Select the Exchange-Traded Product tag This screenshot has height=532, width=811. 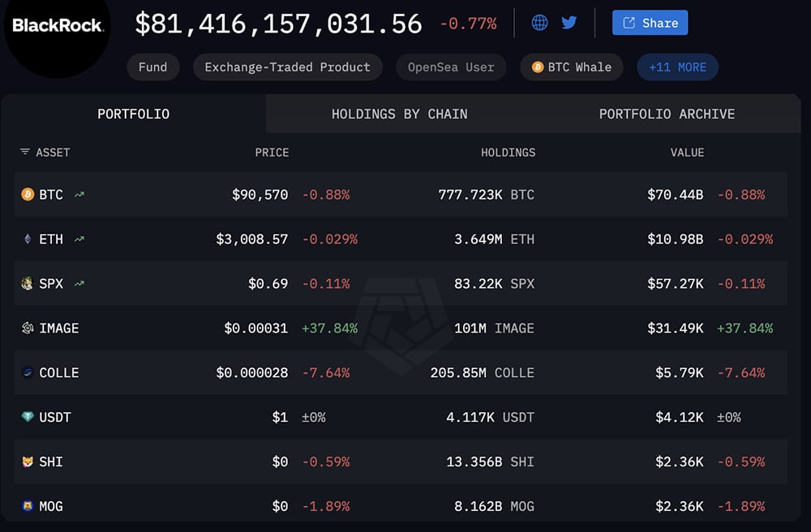click(x=287, y=67)
